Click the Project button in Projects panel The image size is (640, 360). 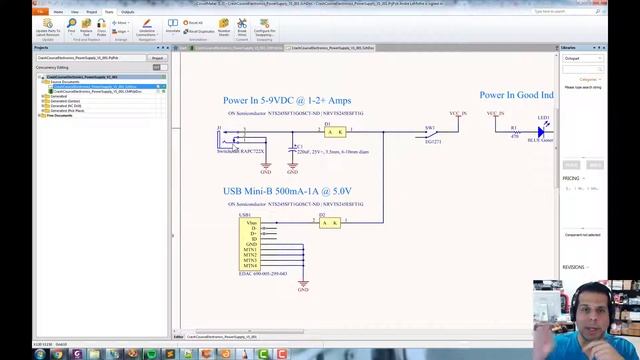[157, 58]
